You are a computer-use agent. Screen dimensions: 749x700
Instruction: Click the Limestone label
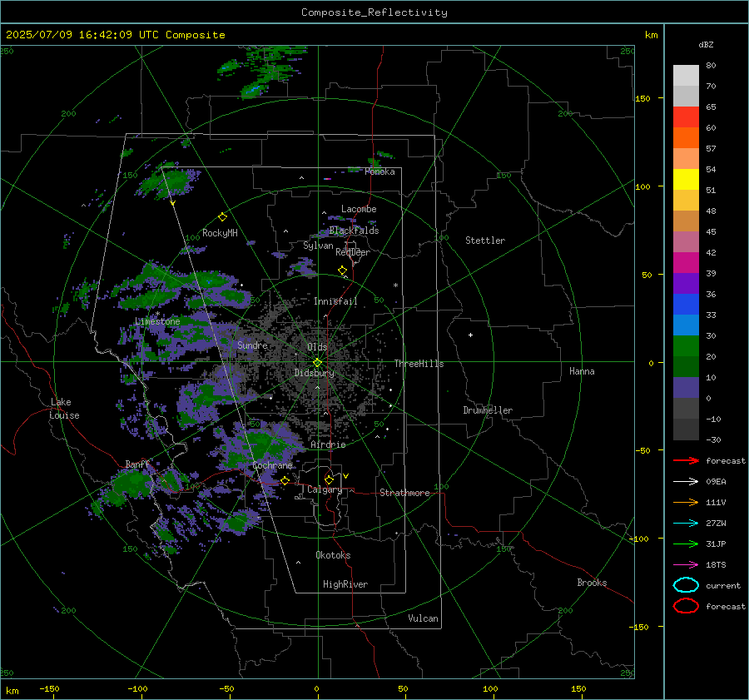tap(157, 321)
